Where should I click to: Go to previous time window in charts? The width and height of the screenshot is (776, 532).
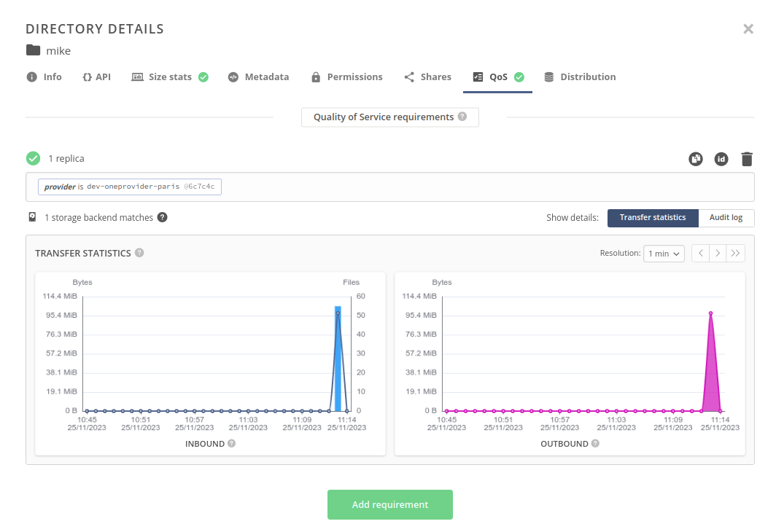pos(700,254)
